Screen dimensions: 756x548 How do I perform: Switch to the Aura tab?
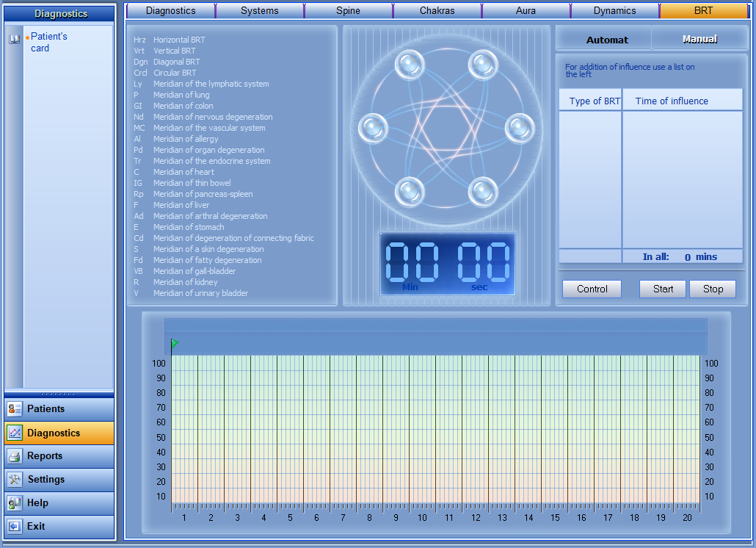tap(526, 10)
